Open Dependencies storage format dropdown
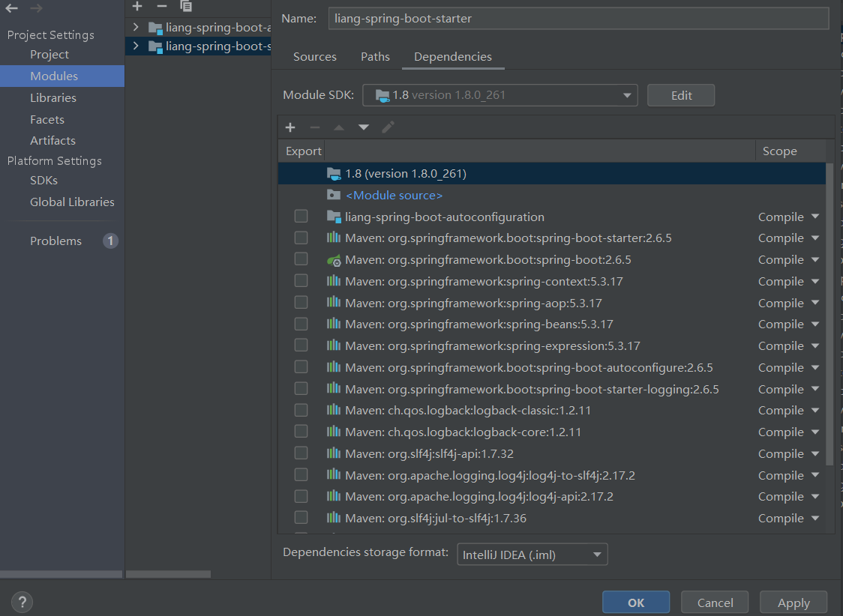Screen dimensions: 843x616 click(x=532, y=555)
